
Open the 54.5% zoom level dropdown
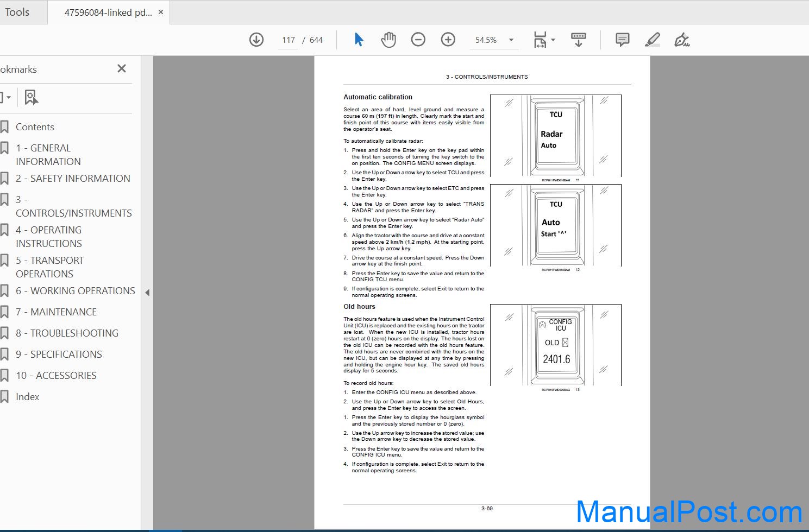(494, 40)
